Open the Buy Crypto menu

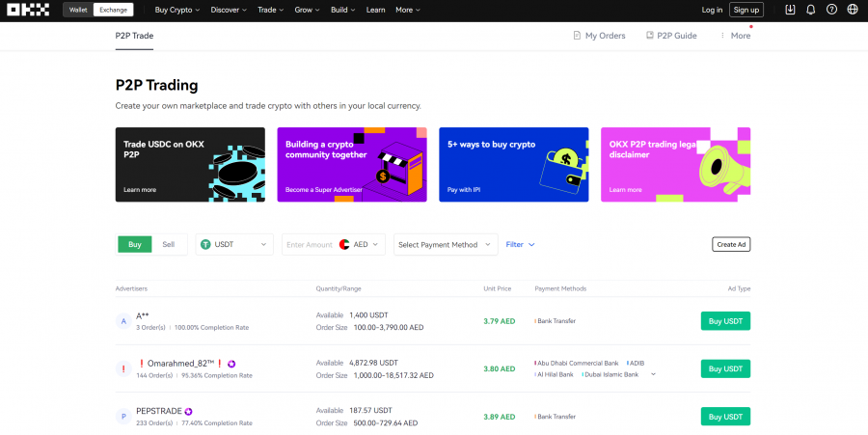pos(177,10)
